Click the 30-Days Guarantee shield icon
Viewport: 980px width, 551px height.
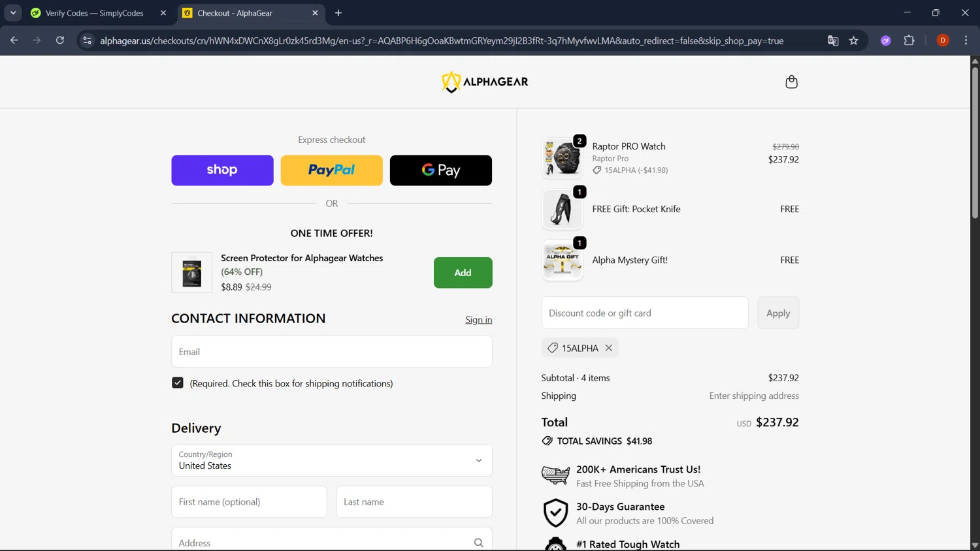click(x=555, y=513)
